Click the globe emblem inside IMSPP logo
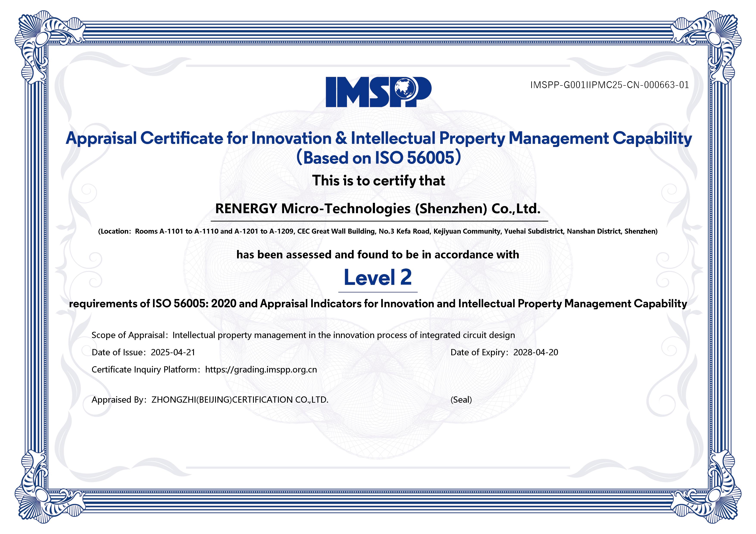 point(405,88)
